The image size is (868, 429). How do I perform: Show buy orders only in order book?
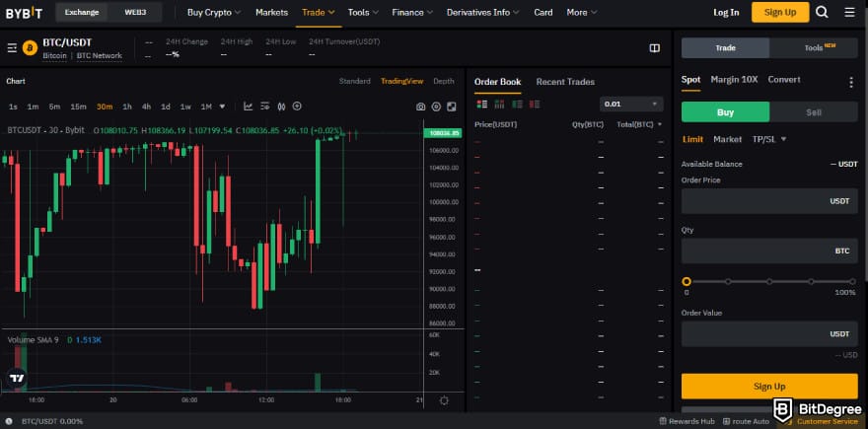517,105
